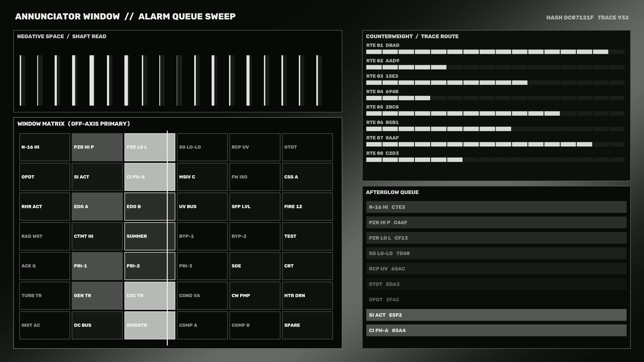This screenshot has height=362, width=644.
Task: Click the FIRE 12 tile
Action: point(308,207)
